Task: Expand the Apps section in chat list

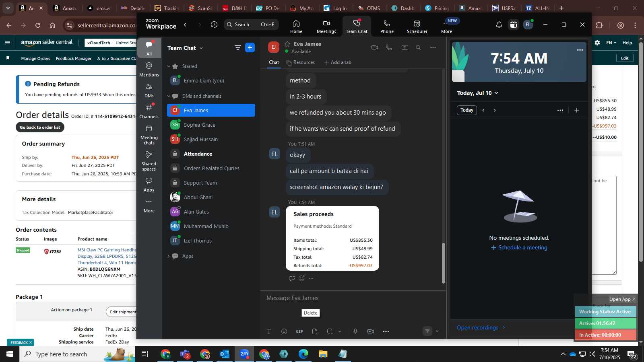Action: (169, 256)
